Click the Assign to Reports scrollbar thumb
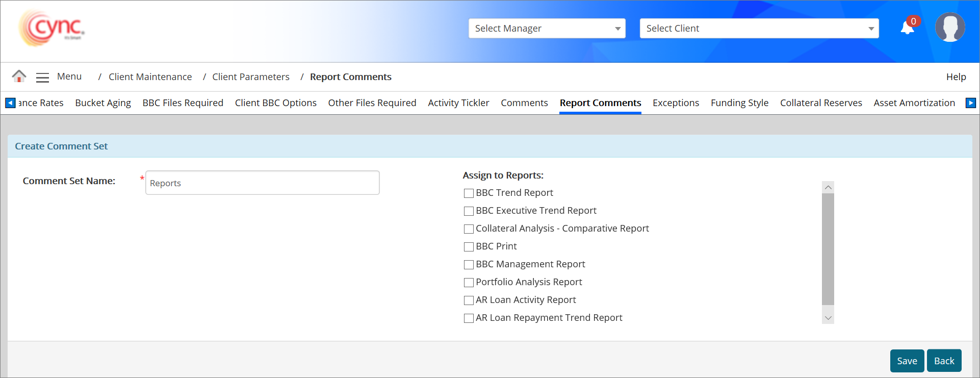This screenshot has height=378, width=980. pyautogui.click(x=828, y=249)
